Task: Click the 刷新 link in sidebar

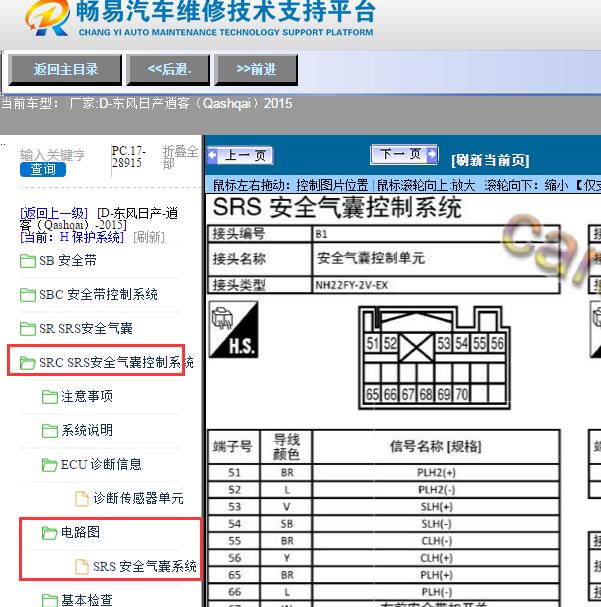Action: click(149, 237)
